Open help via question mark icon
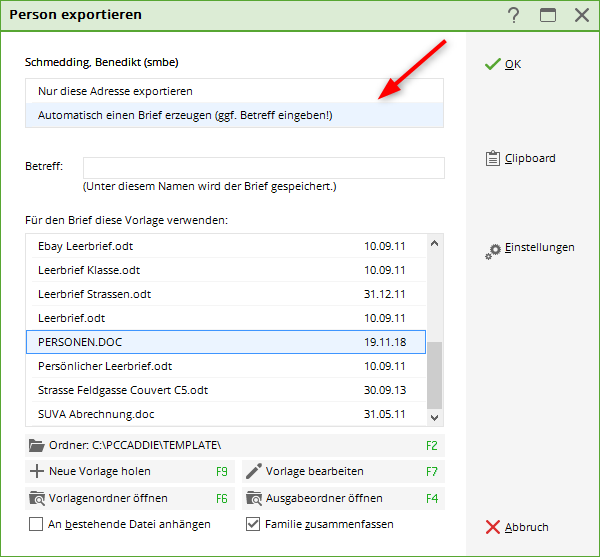The width and height of the screenshot is (600, 557). (514, 15)
